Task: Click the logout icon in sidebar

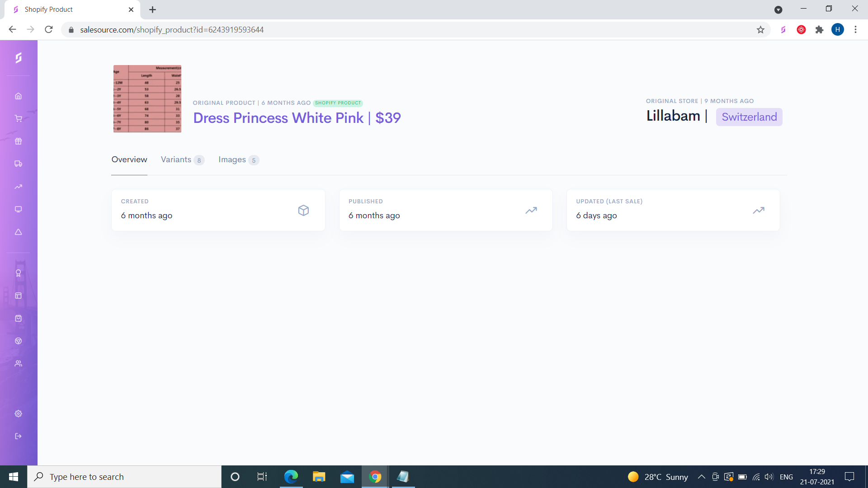Action: pyautogui.click(x=18, y=436)
